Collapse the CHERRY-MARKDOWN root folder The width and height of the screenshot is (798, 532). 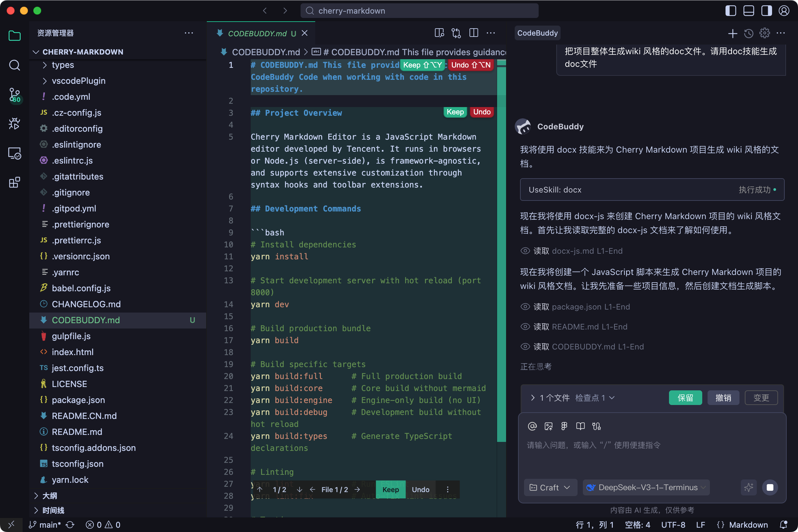click(x=117, y=52)
